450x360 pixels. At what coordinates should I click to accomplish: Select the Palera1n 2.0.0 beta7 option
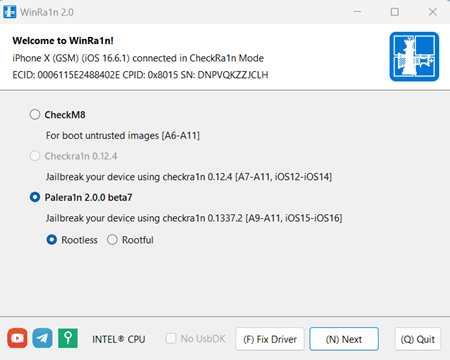tap(81, 197)
